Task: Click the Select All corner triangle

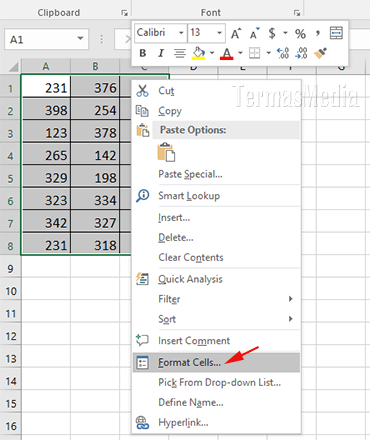Action: (13, 67)
